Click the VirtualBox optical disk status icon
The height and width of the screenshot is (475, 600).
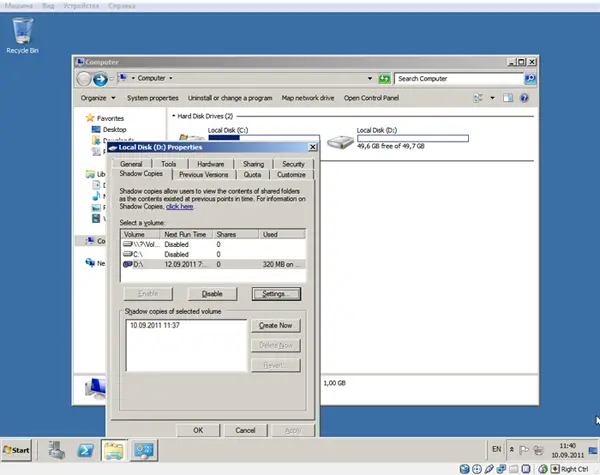477,469
